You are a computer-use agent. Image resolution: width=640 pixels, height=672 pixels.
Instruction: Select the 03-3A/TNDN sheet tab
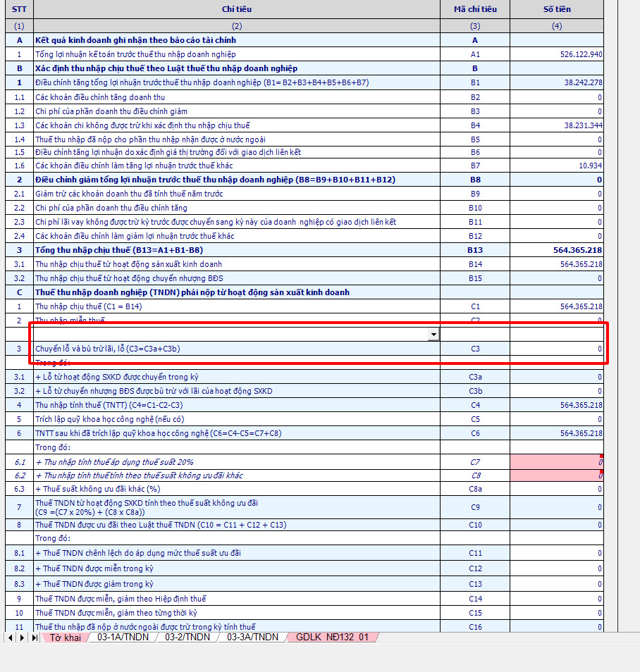(252, 637)
